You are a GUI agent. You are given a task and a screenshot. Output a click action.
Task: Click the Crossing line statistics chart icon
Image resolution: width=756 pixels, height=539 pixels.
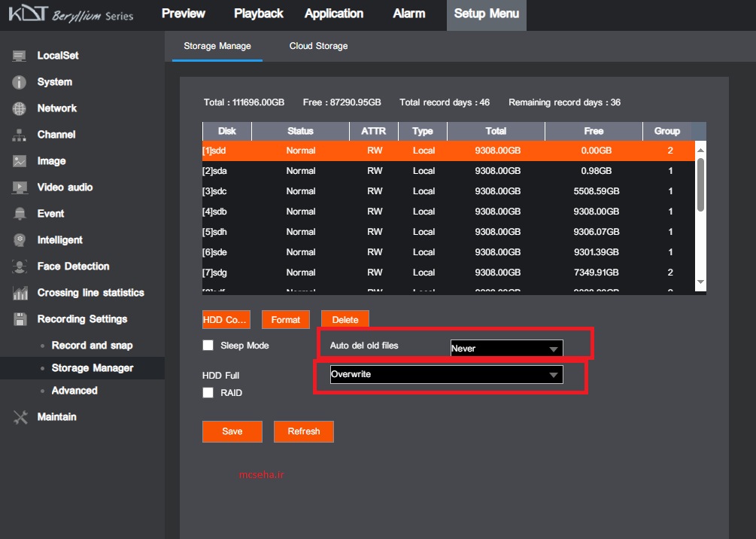(x=20, y=293)
